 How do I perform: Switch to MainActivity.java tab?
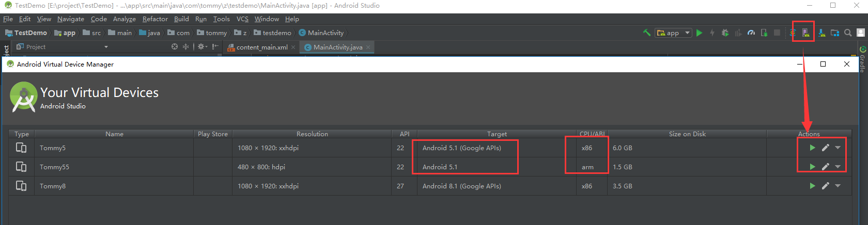[338, 47]
